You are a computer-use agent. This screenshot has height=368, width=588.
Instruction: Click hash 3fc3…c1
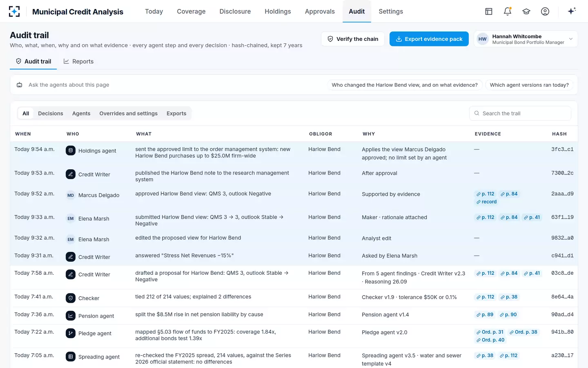click(562, 149)
